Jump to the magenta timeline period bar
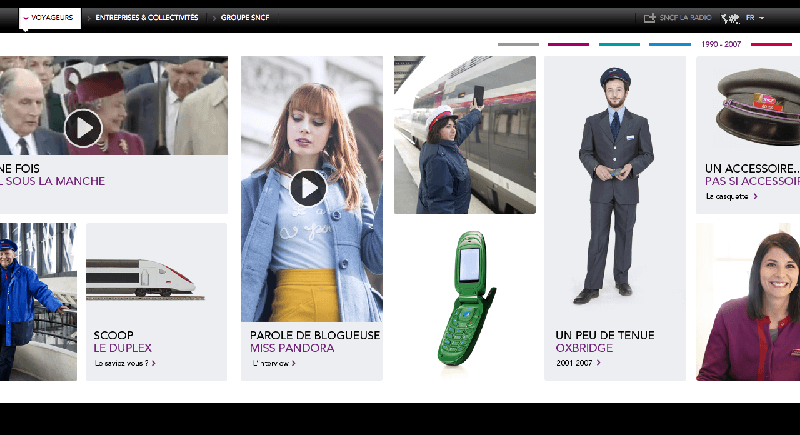The height and width of the screenshot is (435, 800). (x=568, y=44)
